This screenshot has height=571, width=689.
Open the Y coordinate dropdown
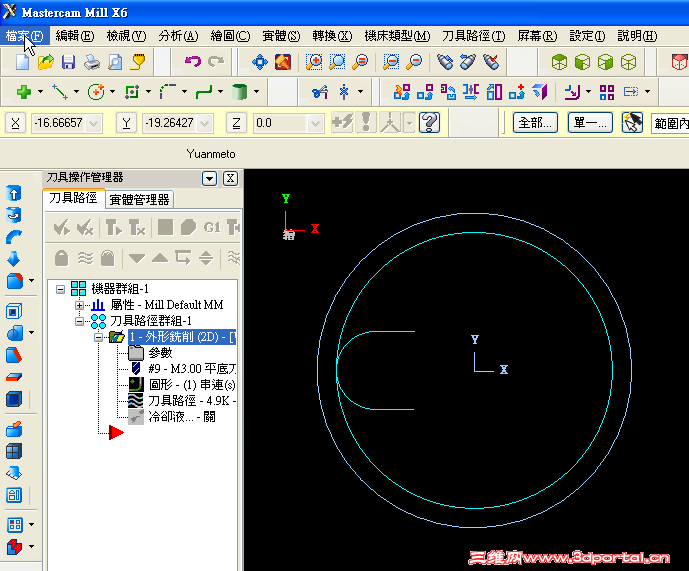click(x=204, y=123)
